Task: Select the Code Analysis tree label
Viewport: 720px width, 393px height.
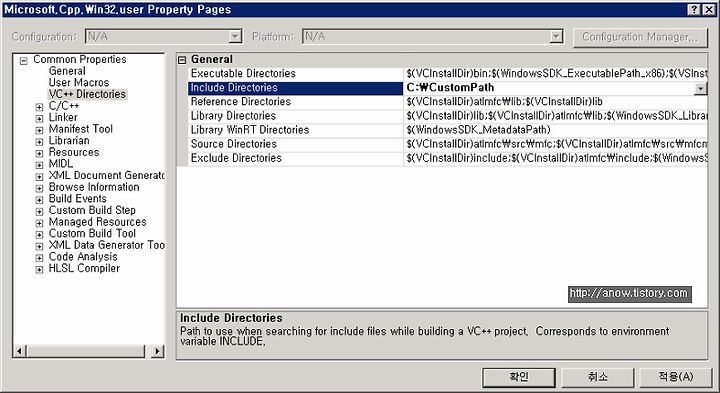Action: pos(83,257)
